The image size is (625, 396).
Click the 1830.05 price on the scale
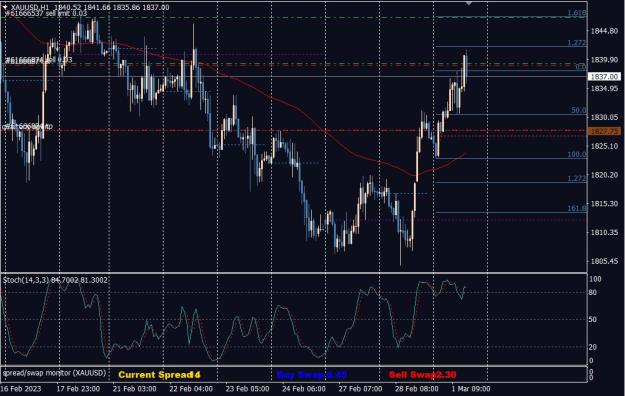coord(604,117)
